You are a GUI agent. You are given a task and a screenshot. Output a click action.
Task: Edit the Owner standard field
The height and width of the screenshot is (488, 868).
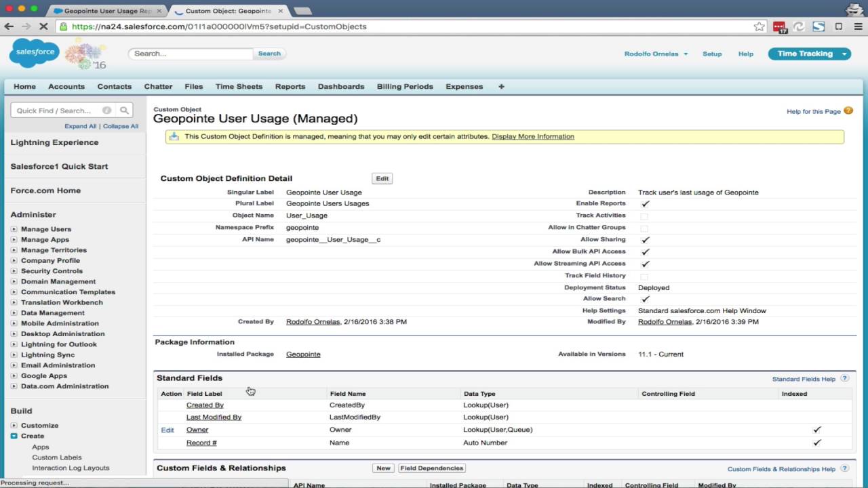(167, 430)
